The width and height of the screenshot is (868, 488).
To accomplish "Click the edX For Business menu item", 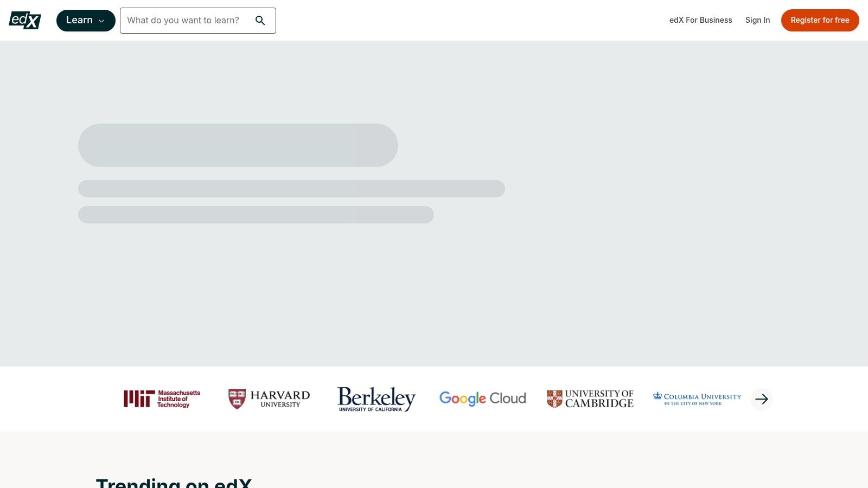I will point(700,20).
